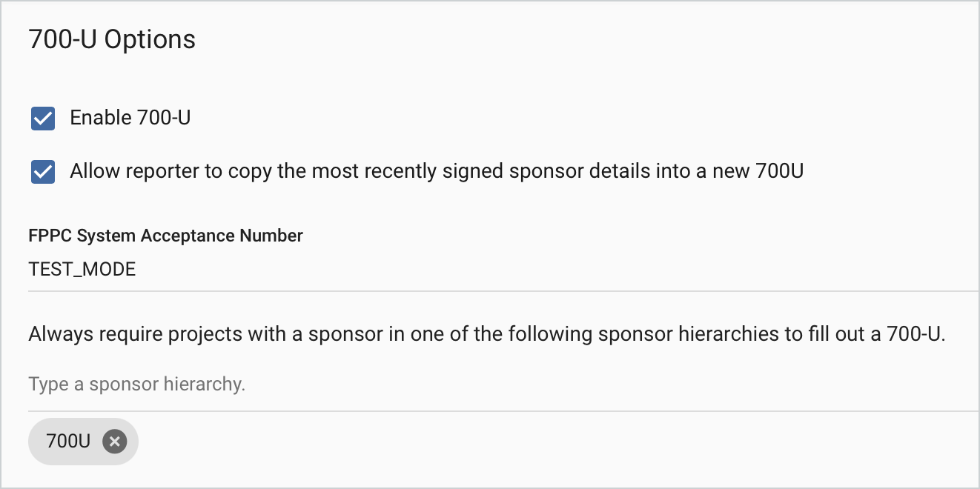Focus the 'Type a sponsor hierarchy' input
This screenshot has width=980, height=489.
[503, 385]
